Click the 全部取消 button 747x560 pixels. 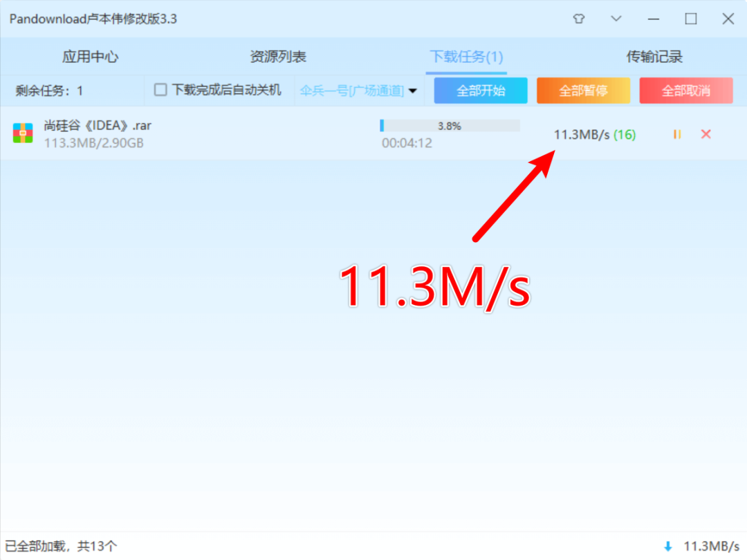click(686, 91)
